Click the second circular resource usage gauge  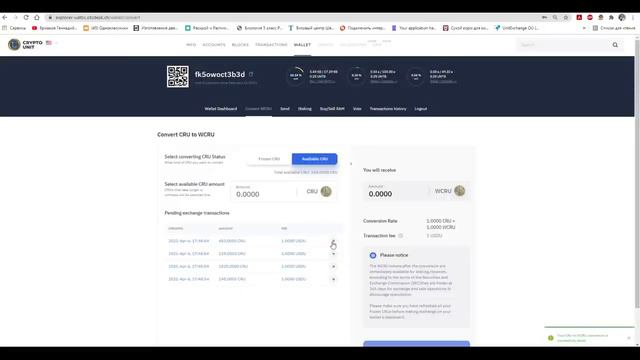coord(356,76)
